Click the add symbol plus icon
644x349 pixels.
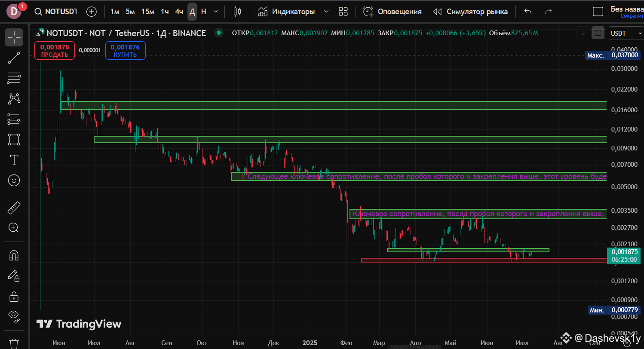pos(92,12)
